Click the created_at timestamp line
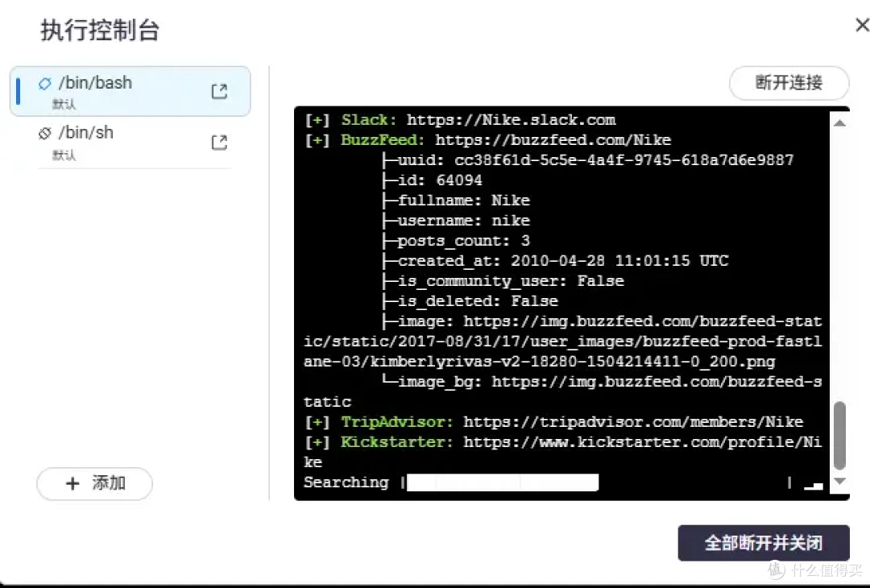The width and height of the screenshot is (870, 588). [x=555, y=261]
